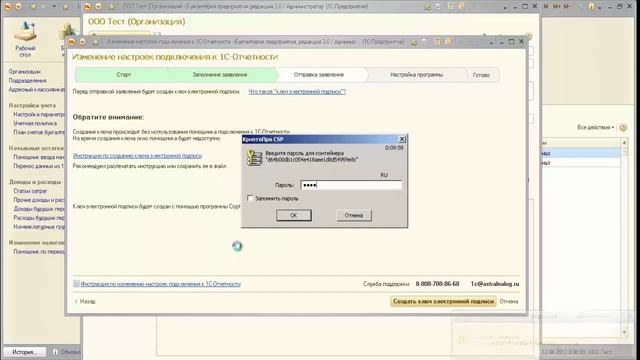Click the info icon beside the История button
This screenshot has height=360, width=640.
click(56, 351)
